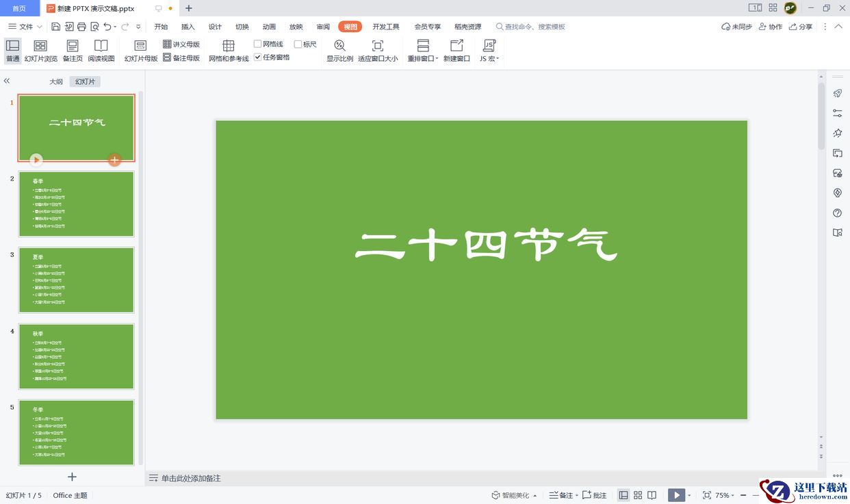Click the zoom out minus button
Screen dimensions: 850x504
tap(743, 495)
